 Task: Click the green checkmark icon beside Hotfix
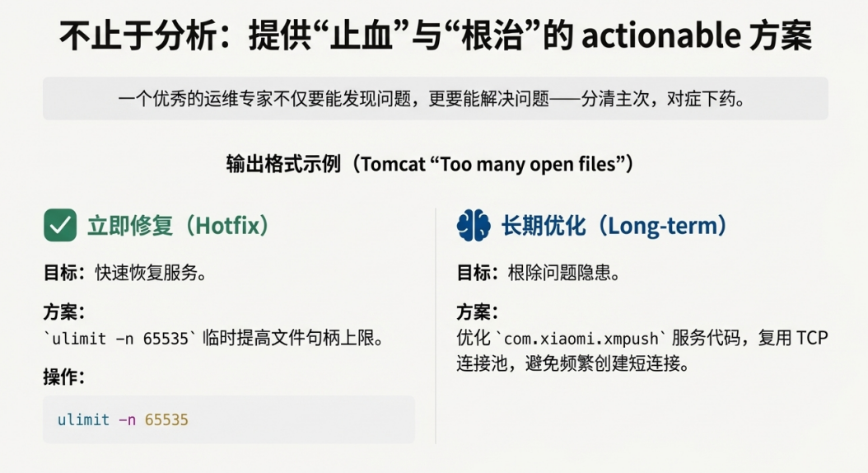(x=60, y=225)
